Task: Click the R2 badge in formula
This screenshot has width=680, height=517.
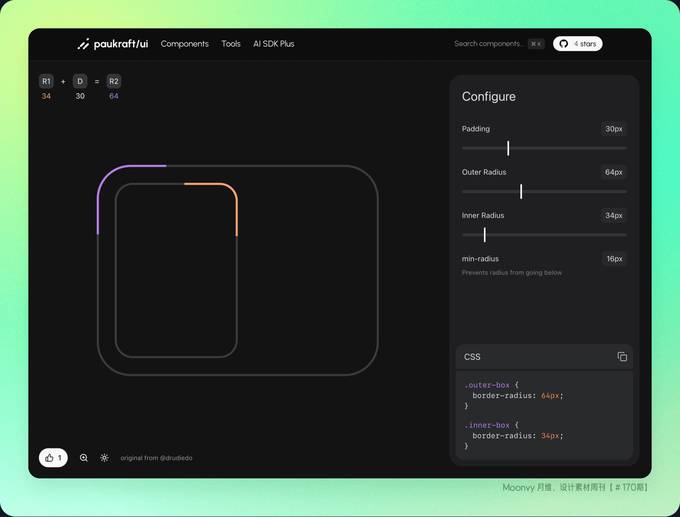Action: [x=114, y=81]
